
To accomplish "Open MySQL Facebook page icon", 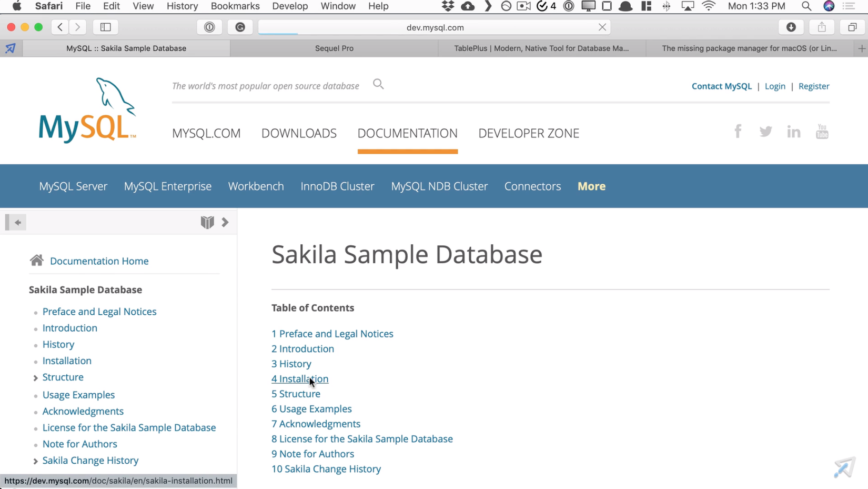I will click(738, 131).
